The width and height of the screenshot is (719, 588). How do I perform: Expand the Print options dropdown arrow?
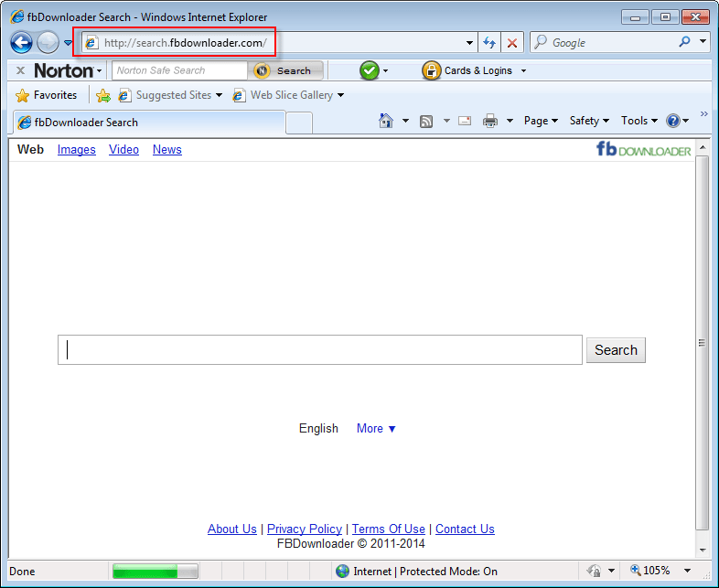click(x=510, y=121)
